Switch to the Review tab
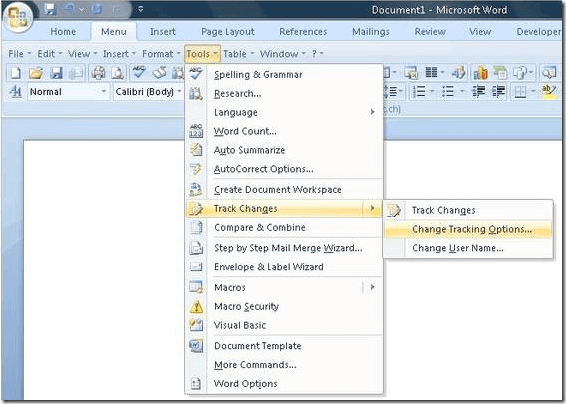566x404 pixels. [x=430, y=32]
